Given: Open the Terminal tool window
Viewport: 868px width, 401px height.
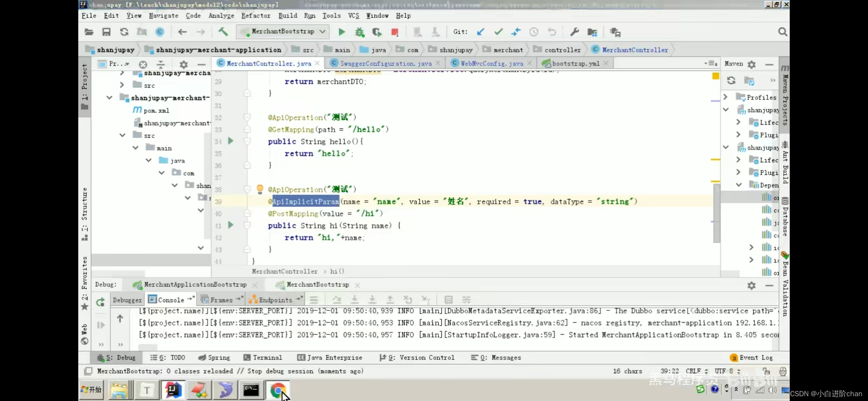Looking at the screenshot, I should [263, 358].
